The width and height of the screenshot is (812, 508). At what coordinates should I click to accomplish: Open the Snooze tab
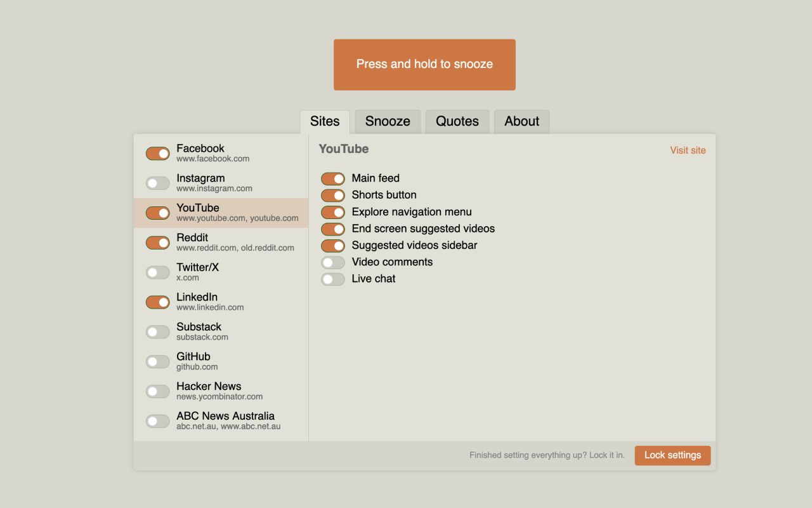point(388,121)
